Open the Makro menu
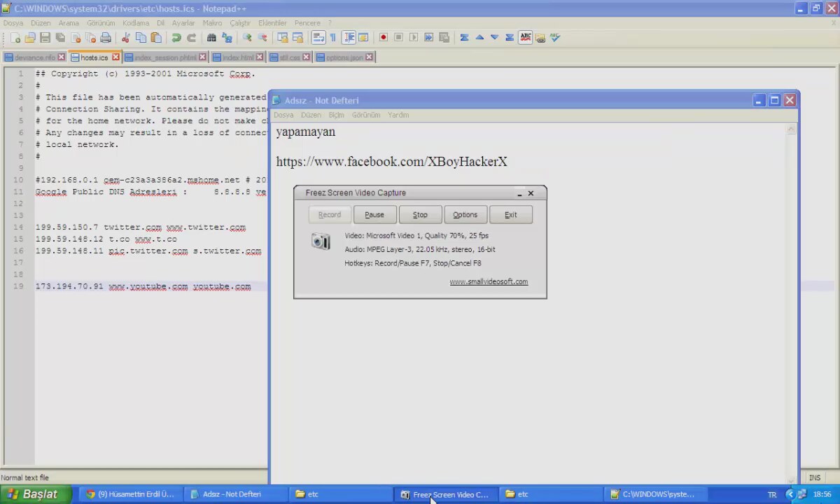Screen dimensions: 840x504 coord(213,23)
